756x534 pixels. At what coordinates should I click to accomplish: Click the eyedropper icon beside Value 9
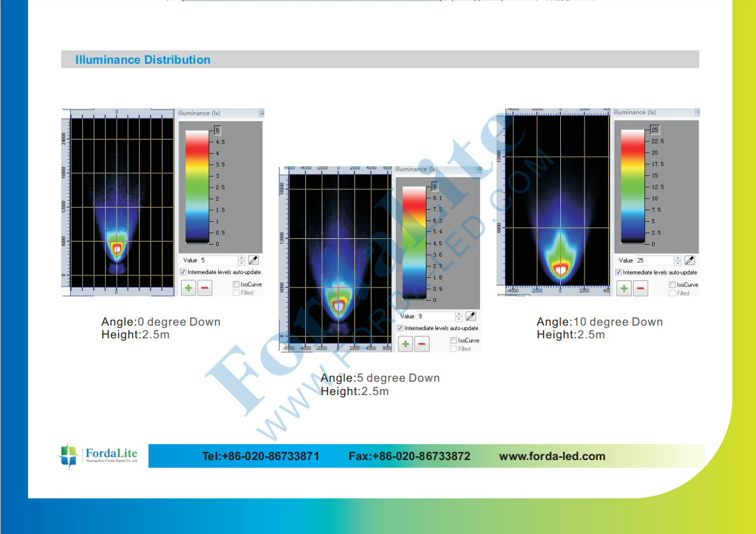tap(471, 316)
